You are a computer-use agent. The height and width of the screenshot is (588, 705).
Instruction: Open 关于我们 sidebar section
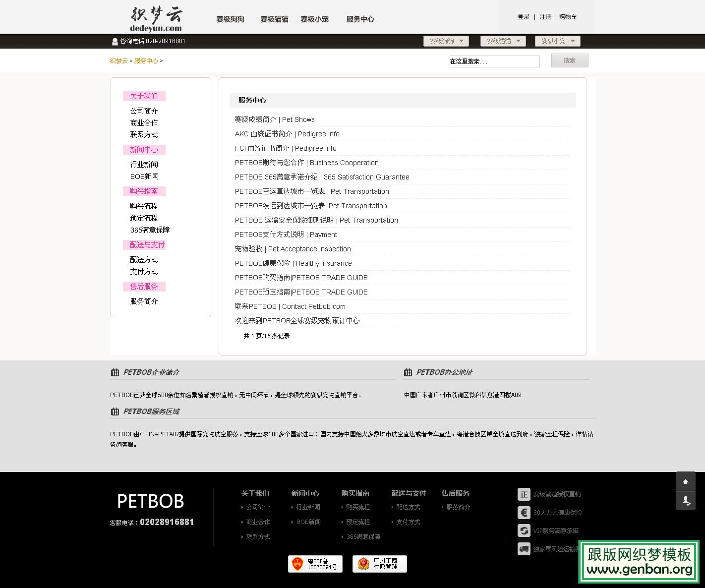144,96
